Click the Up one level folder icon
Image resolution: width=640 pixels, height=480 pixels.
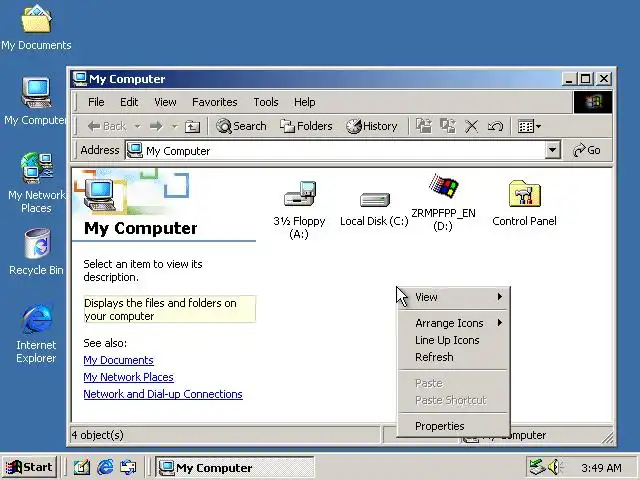pos(192,126)
